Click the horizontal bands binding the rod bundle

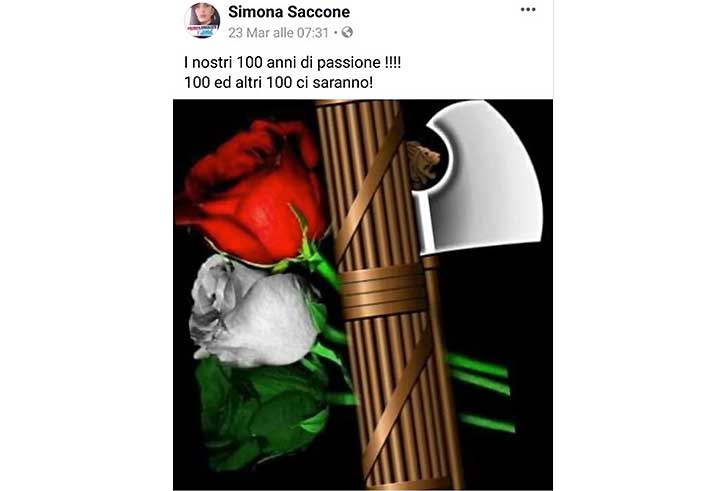(x=383, y=292)
